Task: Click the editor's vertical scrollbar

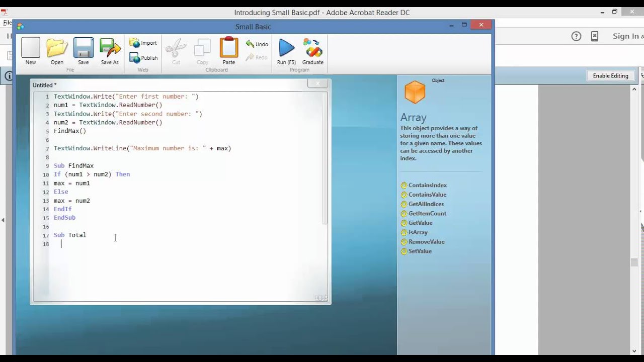Action: point(325,158)
